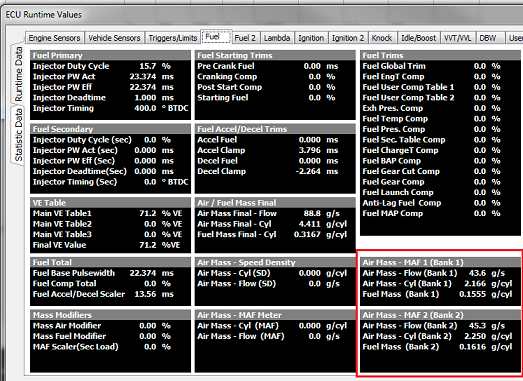
Task: Select the Fuel MAP Comp row
Action: point(440,213)
